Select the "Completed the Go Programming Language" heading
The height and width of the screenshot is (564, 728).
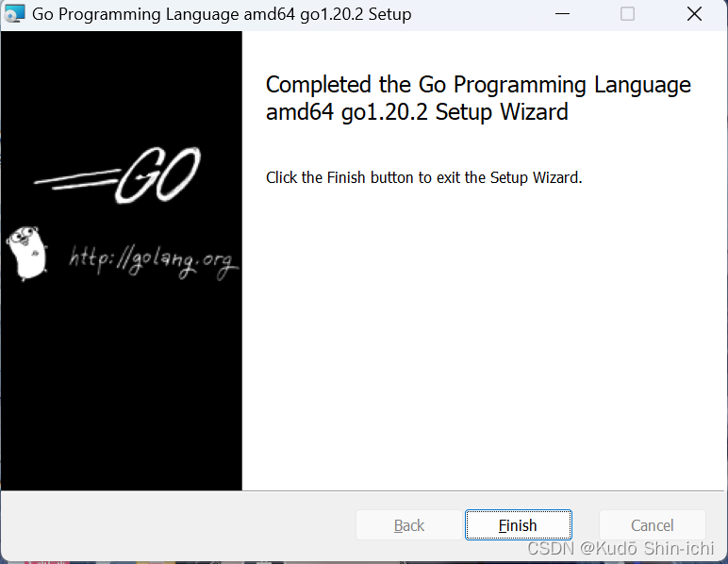click(x=478, y=85)
